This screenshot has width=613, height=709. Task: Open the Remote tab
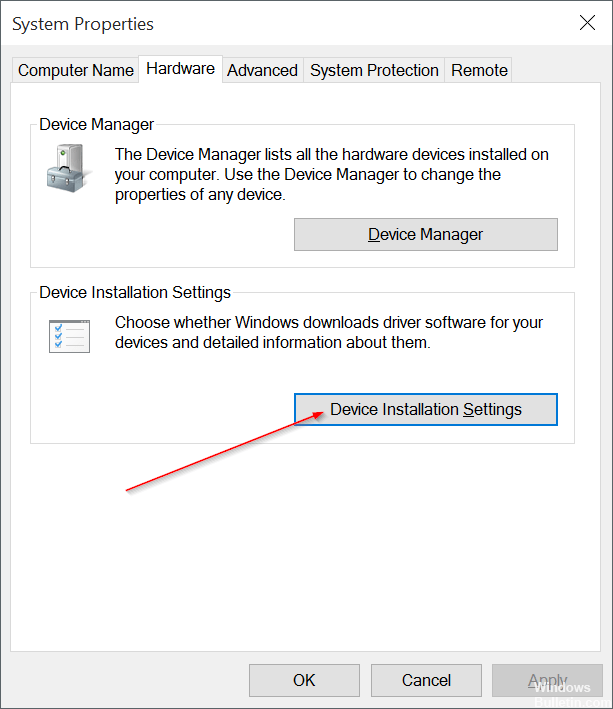(479, 71)
